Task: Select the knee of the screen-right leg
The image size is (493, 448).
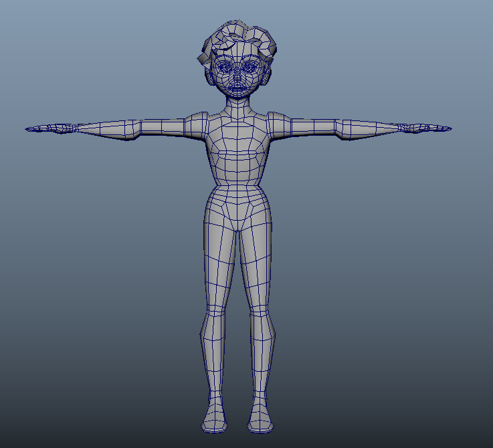Action: 262,313
